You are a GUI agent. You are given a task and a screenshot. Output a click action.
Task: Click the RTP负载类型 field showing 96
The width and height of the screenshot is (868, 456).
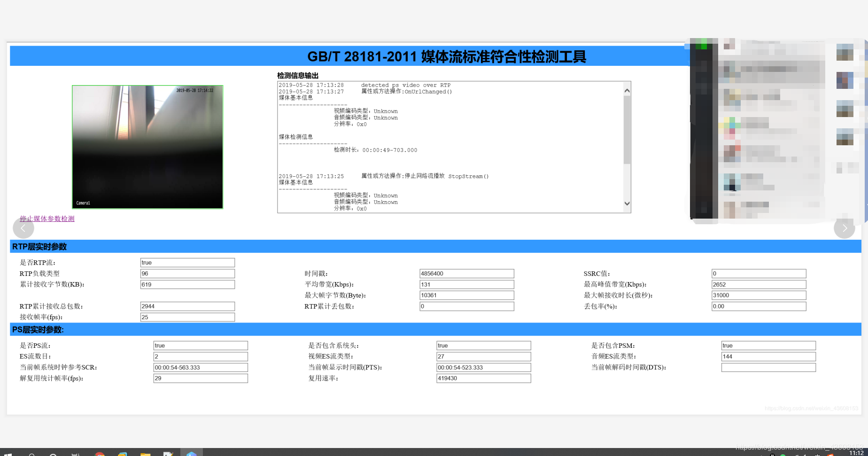[187, 273]
